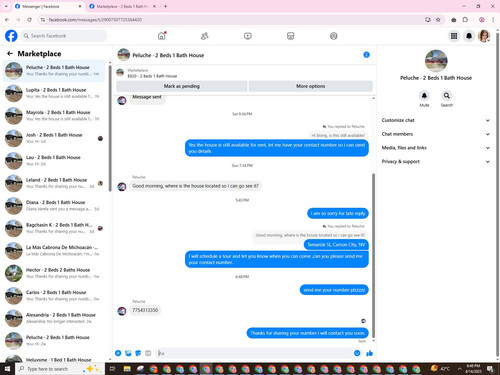Open Carlos - 2 Beds 1 Bath House chat
Viewport: 500px width, 375px height.
click(x=54, y=295)
